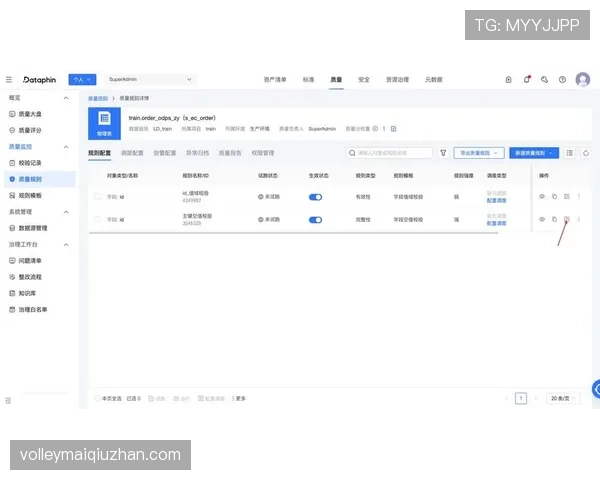Open more actions for the first rule
Viewport: 600px width, 480px height.
click(x=579, y=196)
